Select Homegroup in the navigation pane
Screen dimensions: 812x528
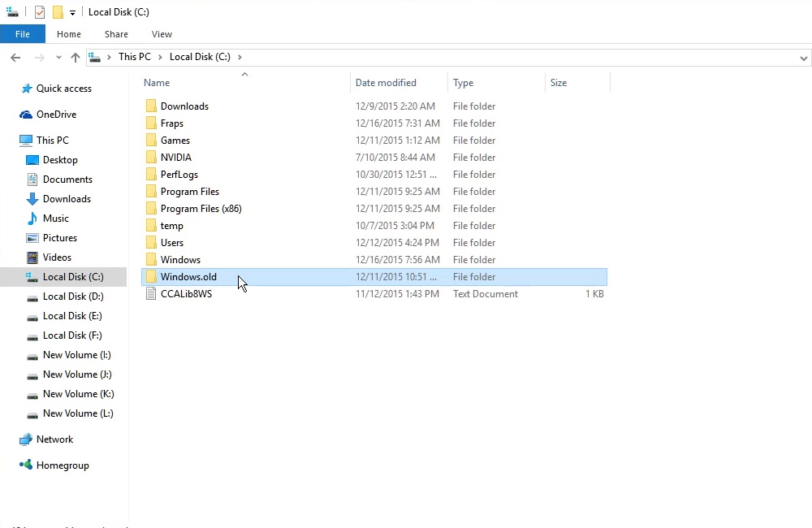(x=63, y=465)
